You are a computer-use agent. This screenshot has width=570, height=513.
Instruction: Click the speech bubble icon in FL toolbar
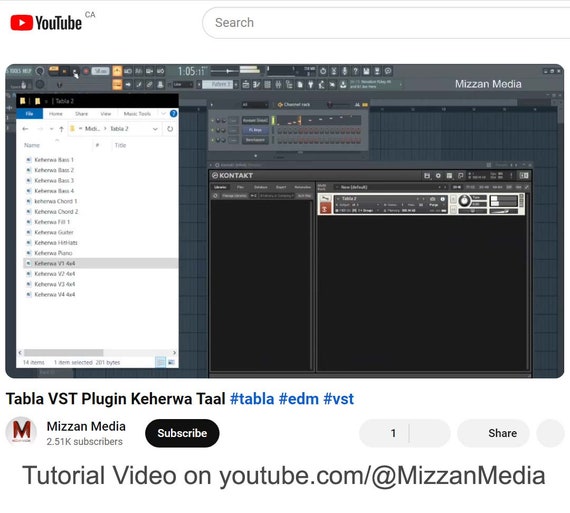click(x=388, y=71)
